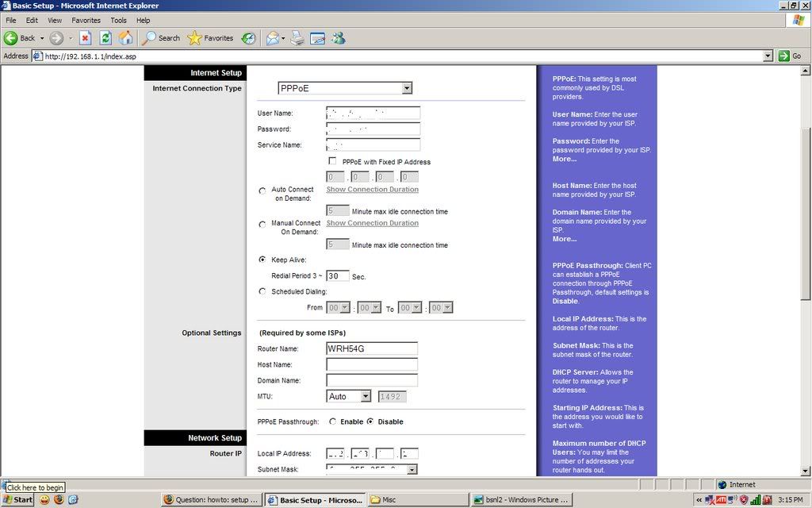Launch Yahoo Messenger smiley quick launch icon

click(x=44, y=500)
